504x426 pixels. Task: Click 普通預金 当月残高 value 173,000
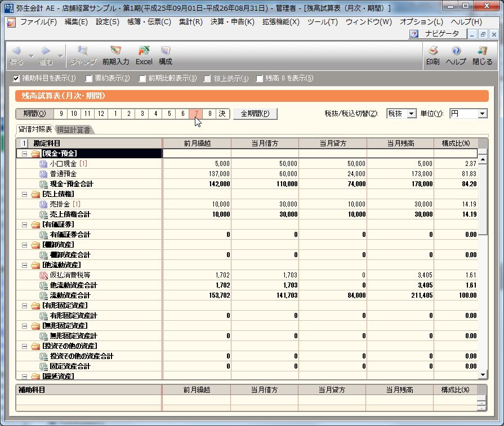click(422, 174)
